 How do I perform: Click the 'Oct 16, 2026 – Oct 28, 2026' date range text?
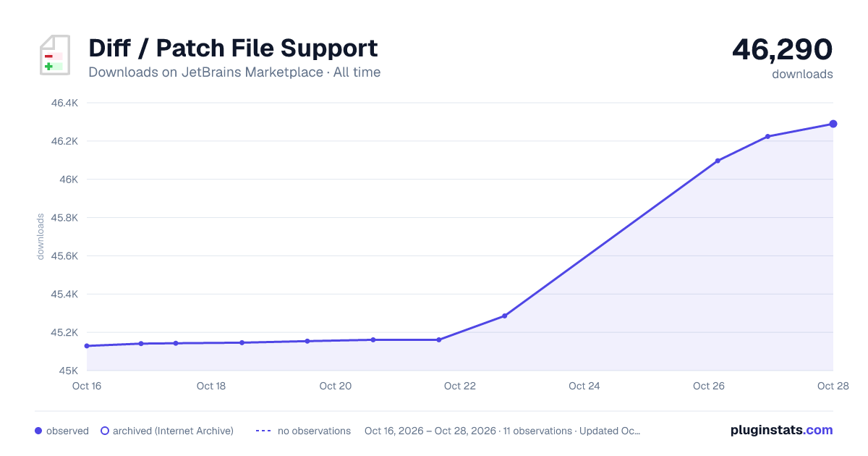click(x=430, y=431)
